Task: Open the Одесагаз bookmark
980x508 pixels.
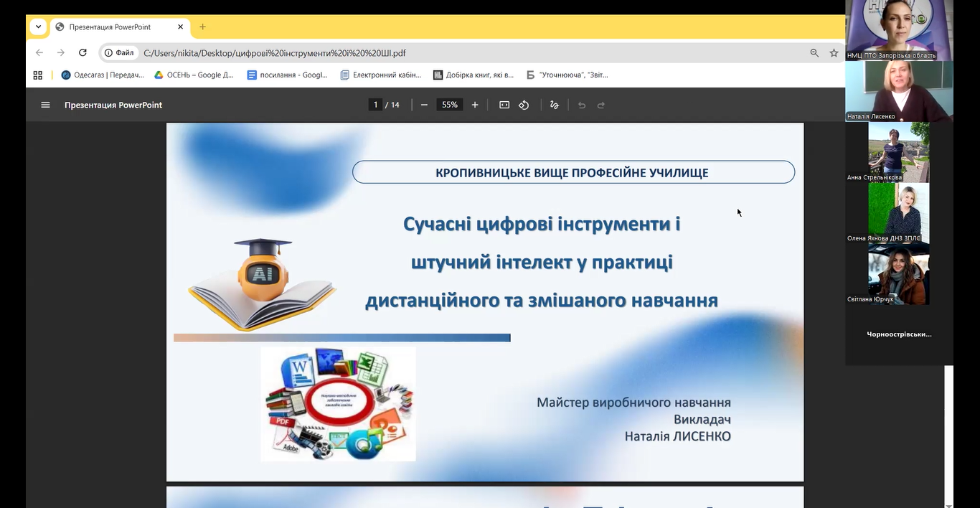Action: 103,75
